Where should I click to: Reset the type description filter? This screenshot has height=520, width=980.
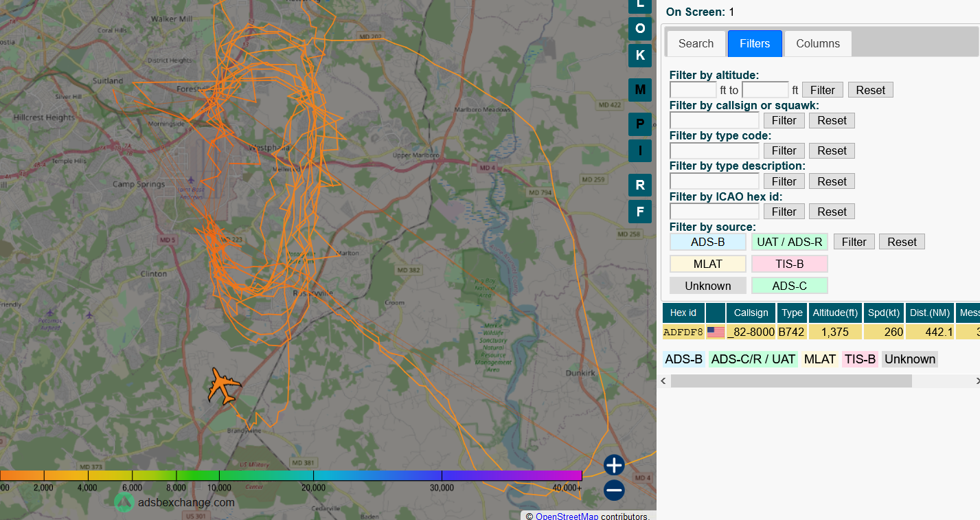(x=832, y=181)
